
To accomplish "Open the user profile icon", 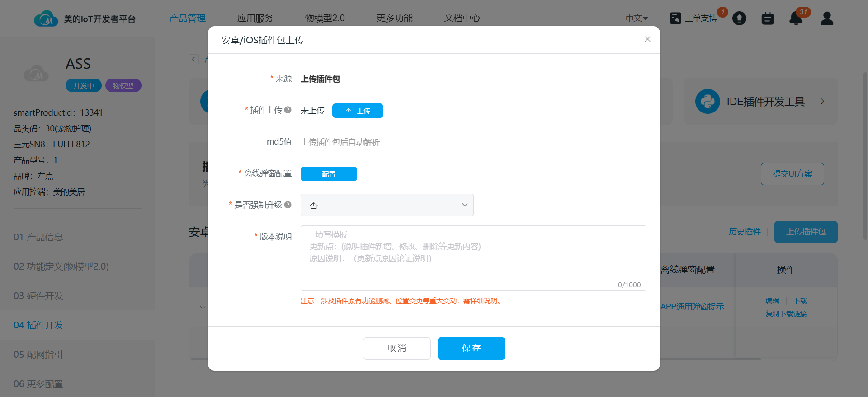I will (x=827, y=19).
